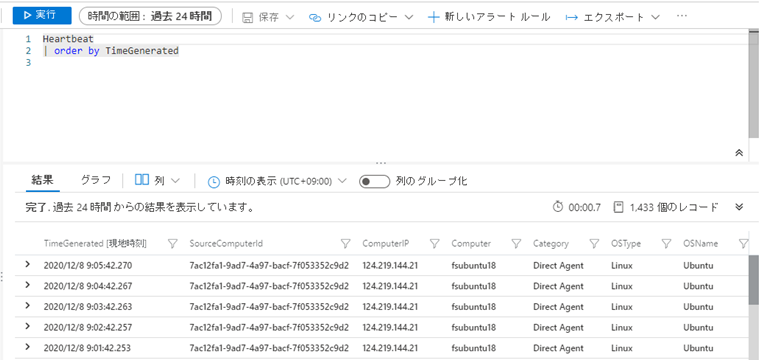Open the more options ellipsis menu

[x=682, y=17]
